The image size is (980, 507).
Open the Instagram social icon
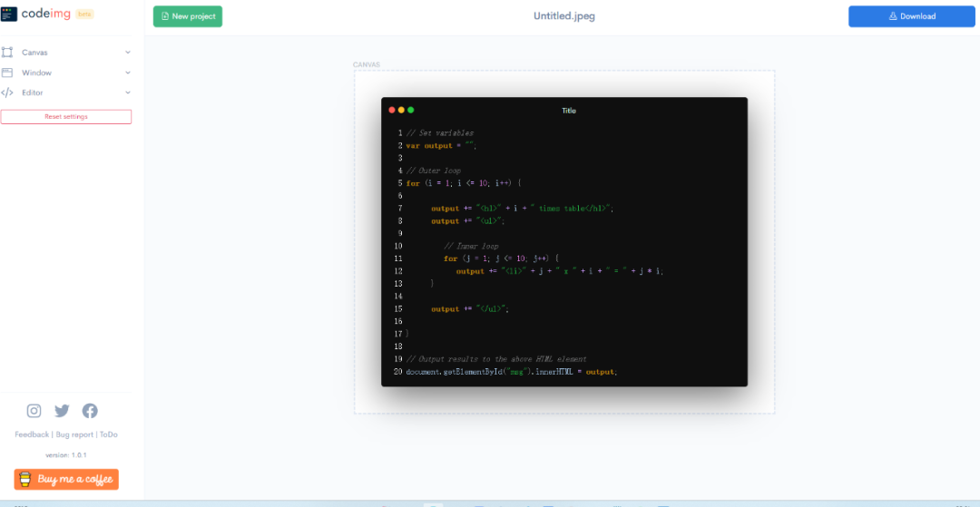34,411
